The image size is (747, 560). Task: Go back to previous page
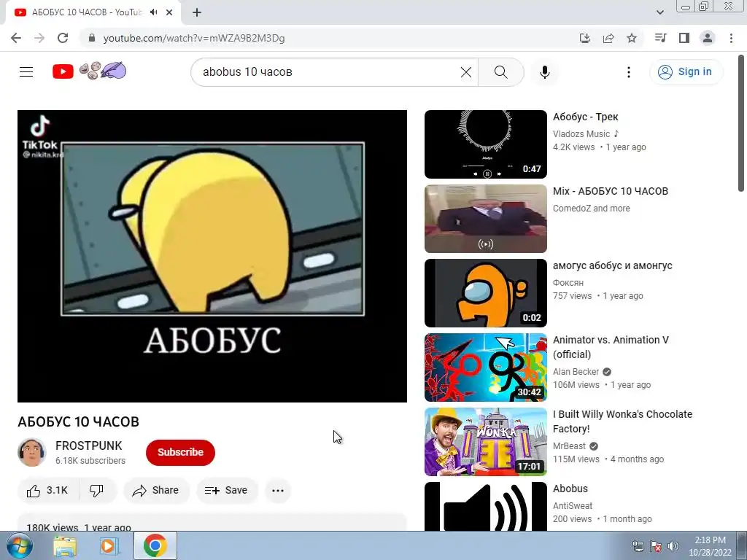(x=16, y=38)
